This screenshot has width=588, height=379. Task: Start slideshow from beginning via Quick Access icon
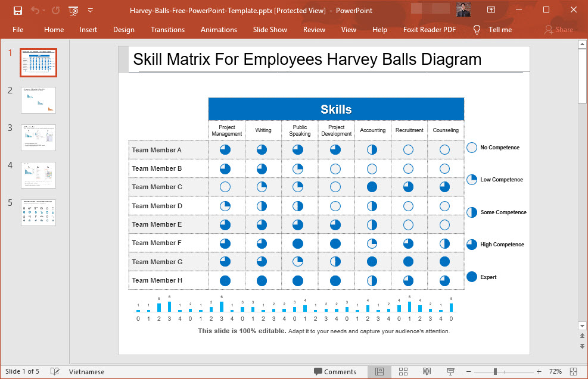(x=73, y=11)
